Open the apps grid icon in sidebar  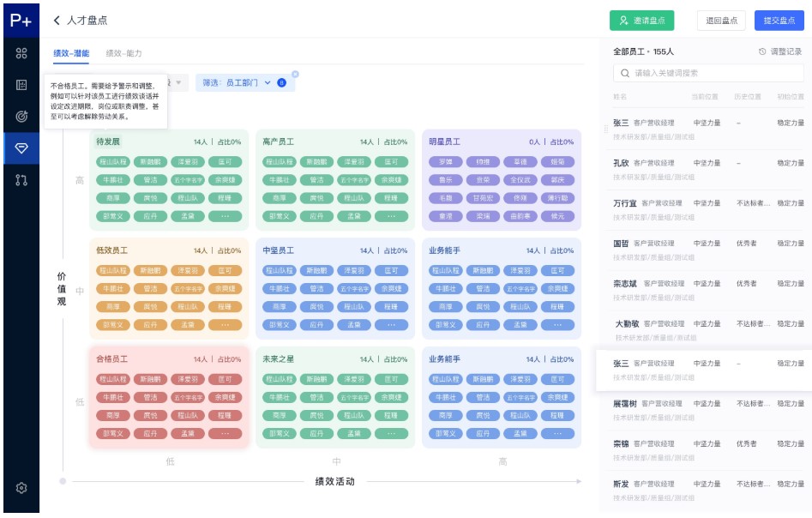(21, 53)
